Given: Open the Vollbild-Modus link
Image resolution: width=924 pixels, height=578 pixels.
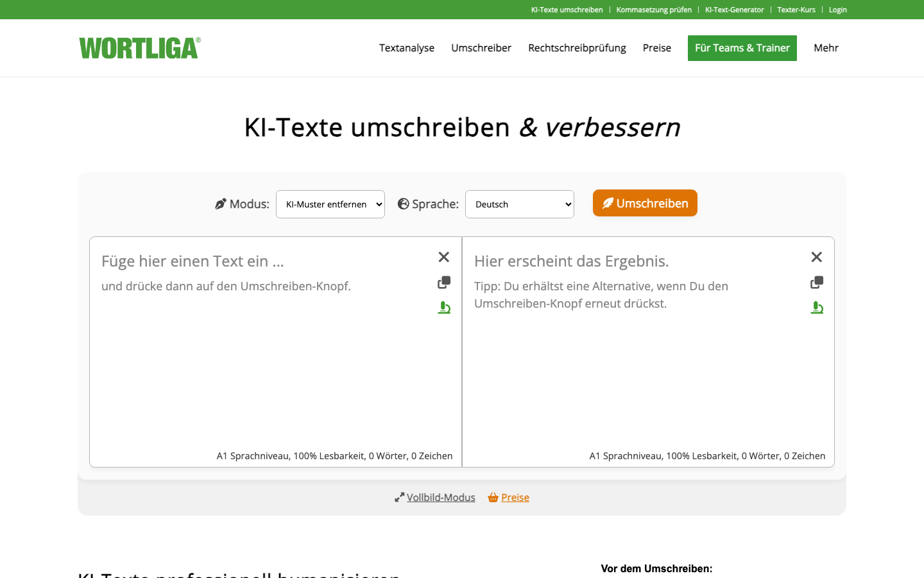Looking at the screenshot, I should tap(441, 498).
